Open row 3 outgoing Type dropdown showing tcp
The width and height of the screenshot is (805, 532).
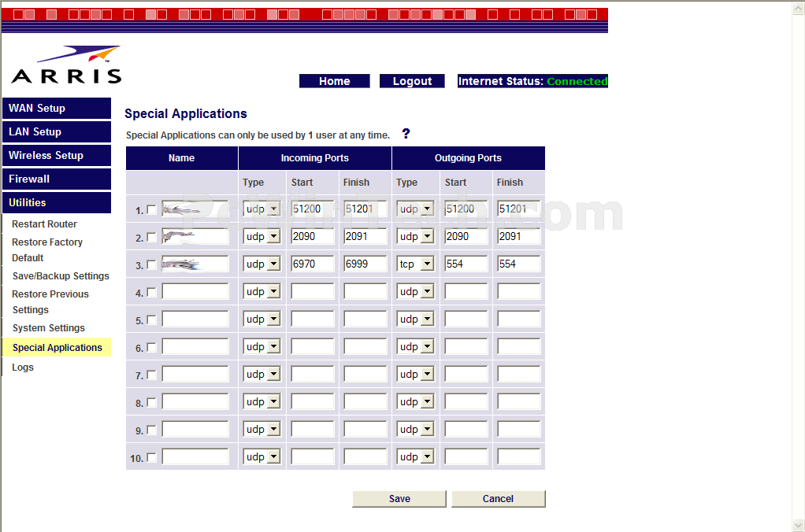pyautogui.click(x=415, y=264)
